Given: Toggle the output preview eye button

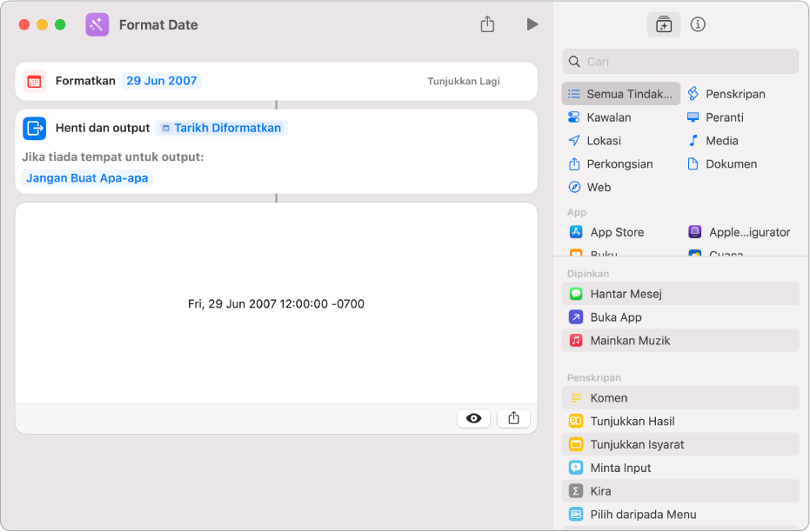Looking at the screenshot, I should [x=473, y=418].
